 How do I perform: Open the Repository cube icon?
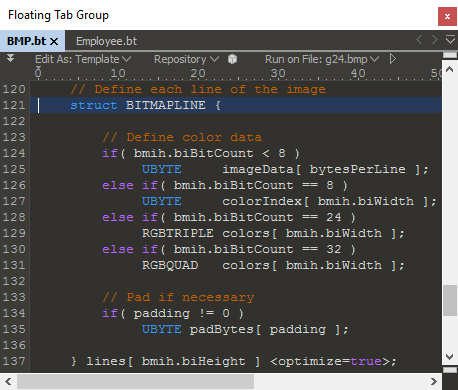click(232, 59)
